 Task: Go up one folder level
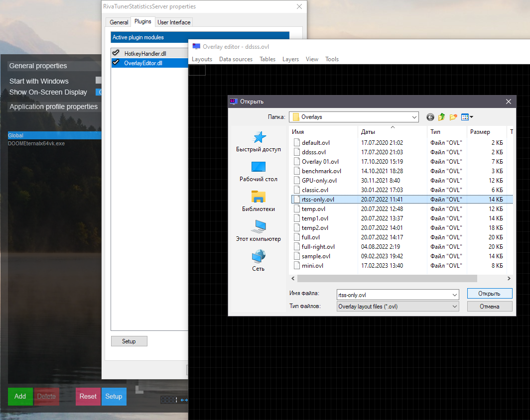(x=441, y=117)
